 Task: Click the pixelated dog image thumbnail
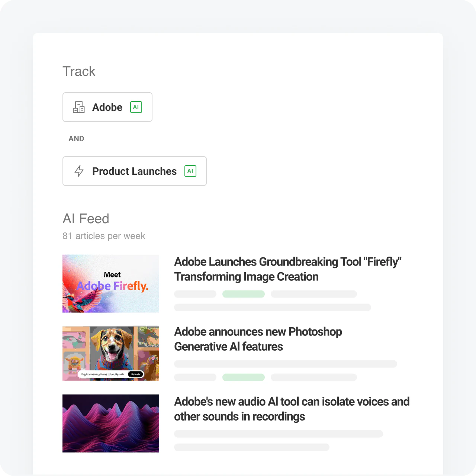point(110,353)
